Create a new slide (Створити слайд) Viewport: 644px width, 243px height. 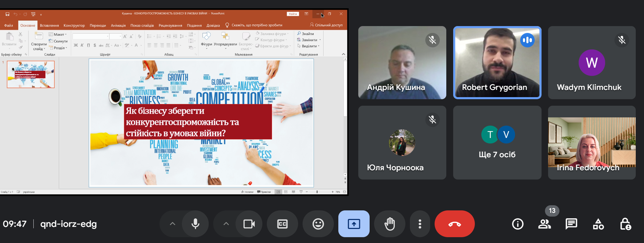point(39,41)
